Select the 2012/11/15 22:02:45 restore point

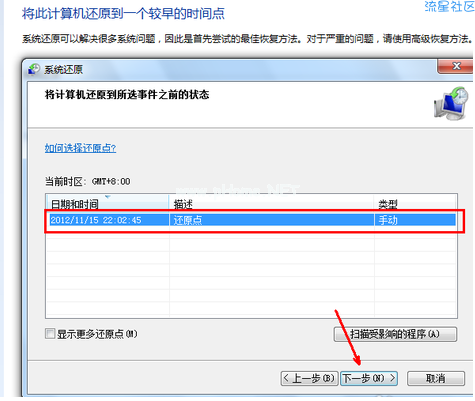[251, 220]
